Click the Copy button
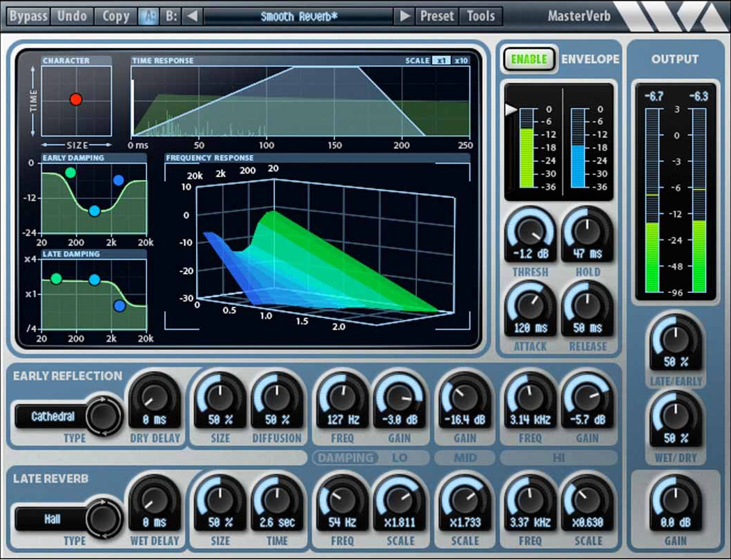Viewport: 731px width, 560px height. pos(116,16)
